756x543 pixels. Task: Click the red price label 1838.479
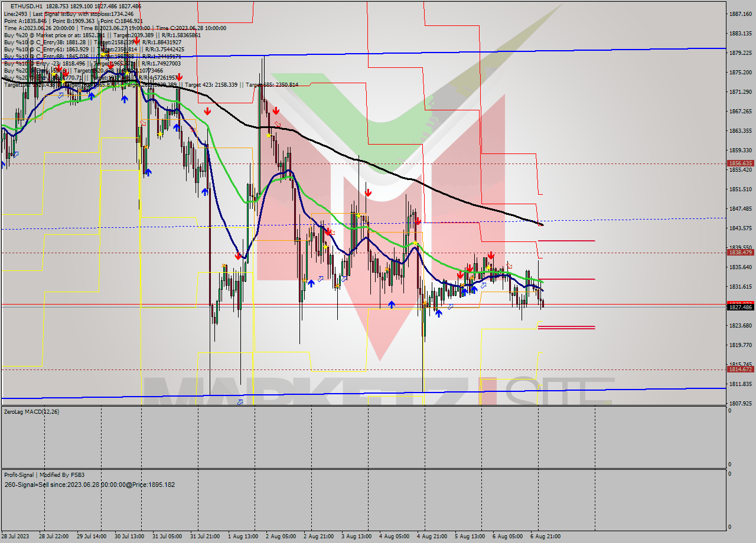click(739, 253)
